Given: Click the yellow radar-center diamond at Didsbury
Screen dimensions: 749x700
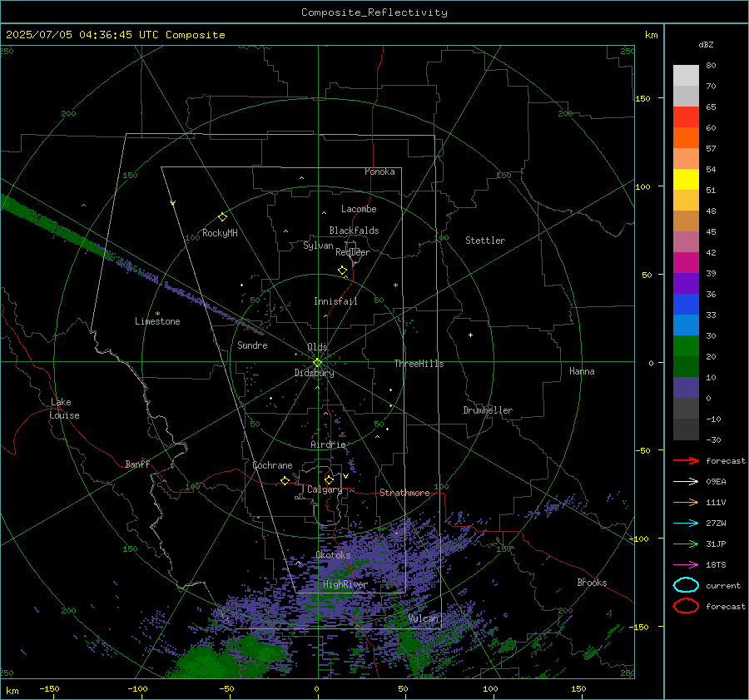Looking at the screenshot, I should (317, 363).
